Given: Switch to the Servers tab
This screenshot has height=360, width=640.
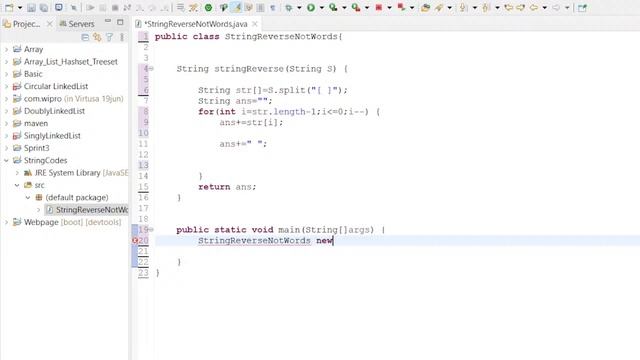Looking at the screenshot, I should pyautogui.click(x=77, y=24).
